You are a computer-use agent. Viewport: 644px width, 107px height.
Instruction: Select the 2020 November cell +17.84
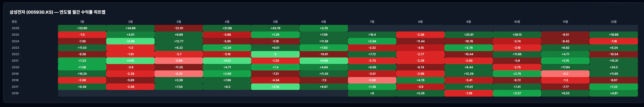(x=565, y=67)
